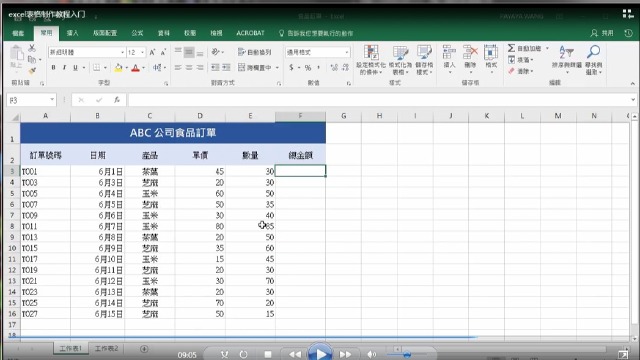640x360 pixels.
Task: Open the font size 12 dropdown
Action: (x=142, y=52)
